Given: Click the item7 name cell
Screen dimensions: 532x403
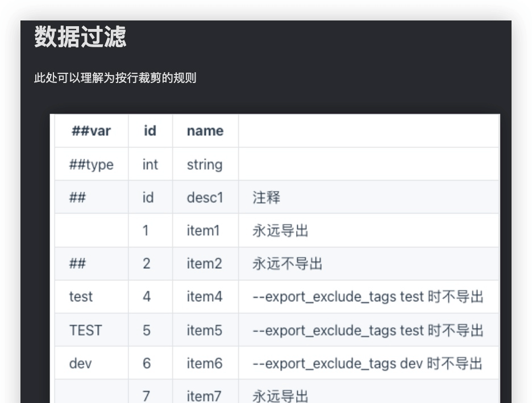Looking at the screenshot, I should pyautogui.click(x=205, y=392).
